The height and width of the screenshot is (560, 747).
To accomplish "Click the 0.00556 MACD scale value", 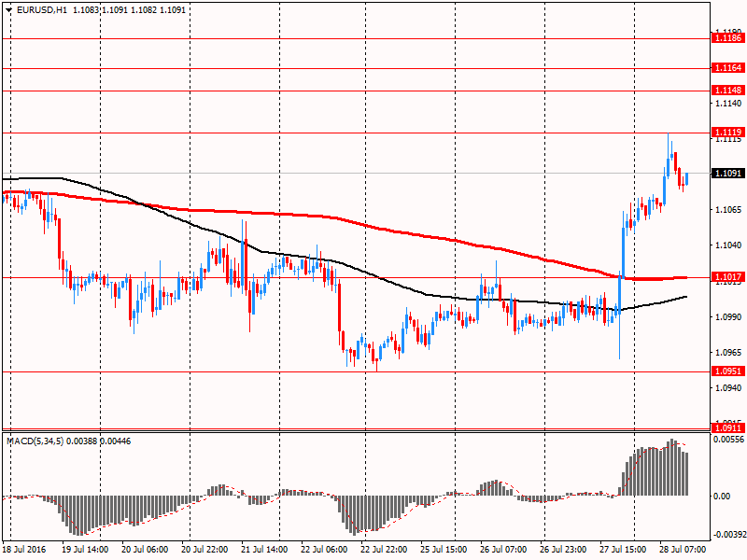I will 728,440.
